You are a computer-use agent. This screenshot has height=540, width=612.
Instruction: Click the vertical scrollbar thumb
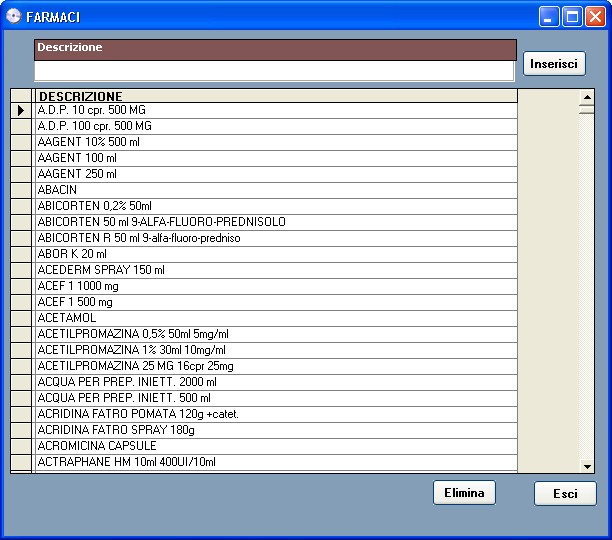[587, 109]
